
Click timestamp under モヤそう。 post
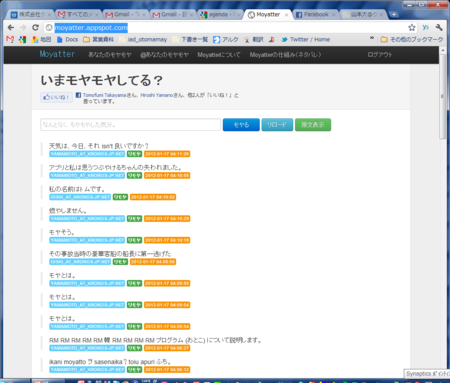click(x=167, y=240)
